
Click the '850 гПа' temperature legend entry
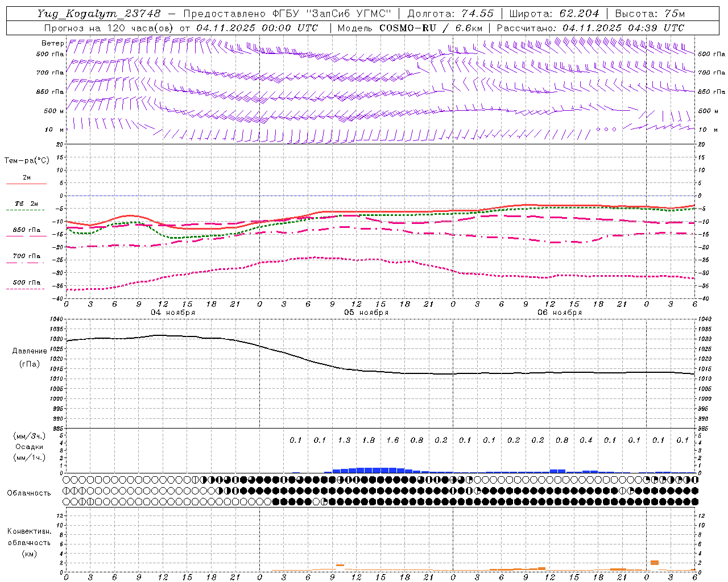click(x=27, y=230)
